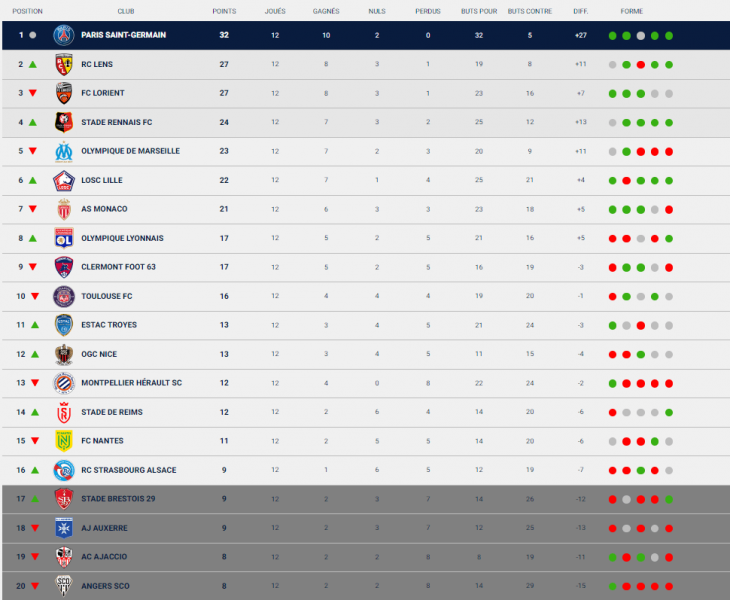Select the LOSC Lille badge
The image size is (730, 600).
tap(64, 181)
